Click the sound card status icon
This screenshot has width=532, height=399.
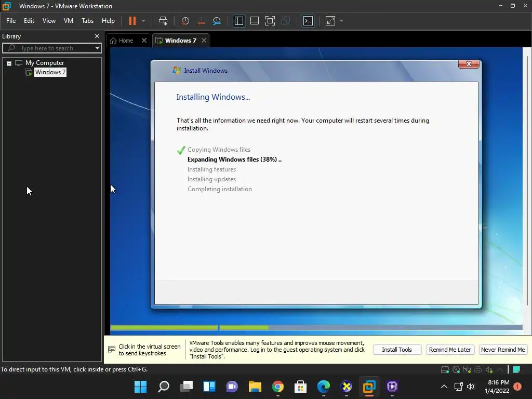(x=489, y=369)
